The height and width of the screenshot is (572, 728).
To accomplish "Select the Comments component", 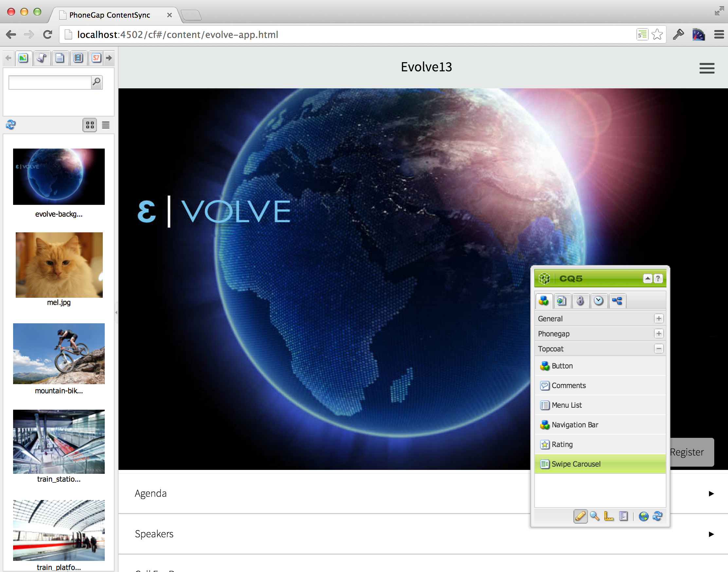I will point(600,385).
